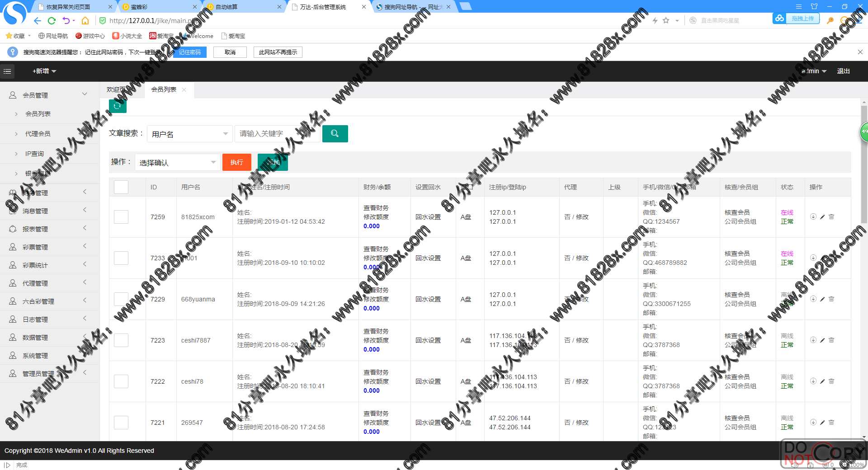This screenshot has height=470, width=868.
Task: Click the 请输入关键字 search input field
Action: coord(277,134)
